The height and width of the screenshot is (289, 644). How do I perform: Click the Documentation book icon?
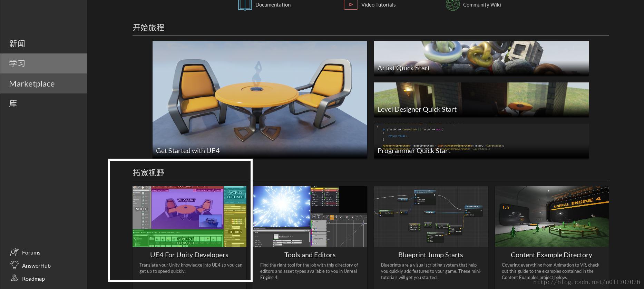point(245,5)
